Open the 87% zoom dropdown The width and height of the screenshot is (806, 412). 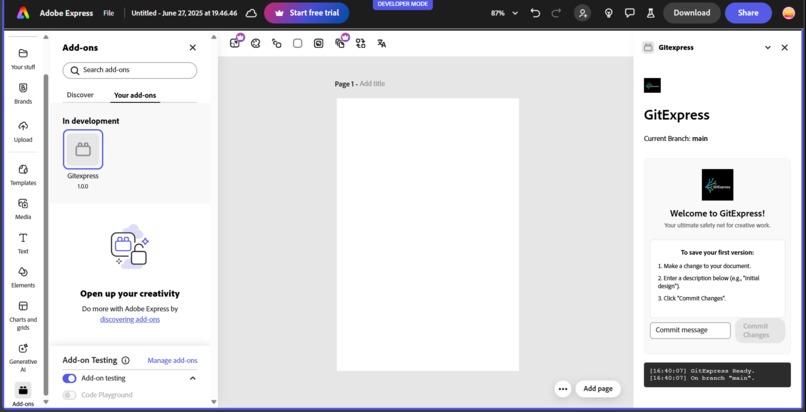[x=504, y=13]
